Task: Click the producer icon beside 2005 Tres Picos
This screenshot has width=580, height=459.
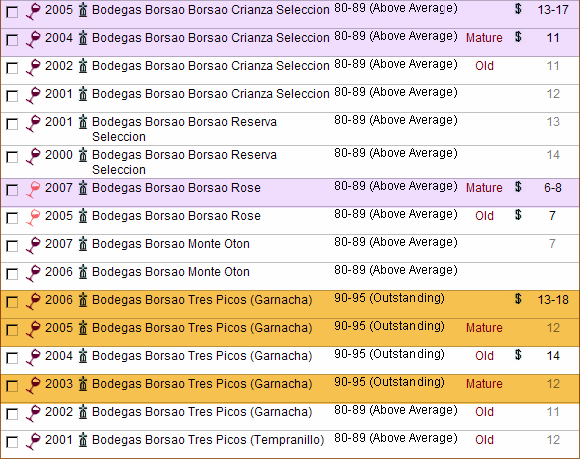Action: coord(83,328)
